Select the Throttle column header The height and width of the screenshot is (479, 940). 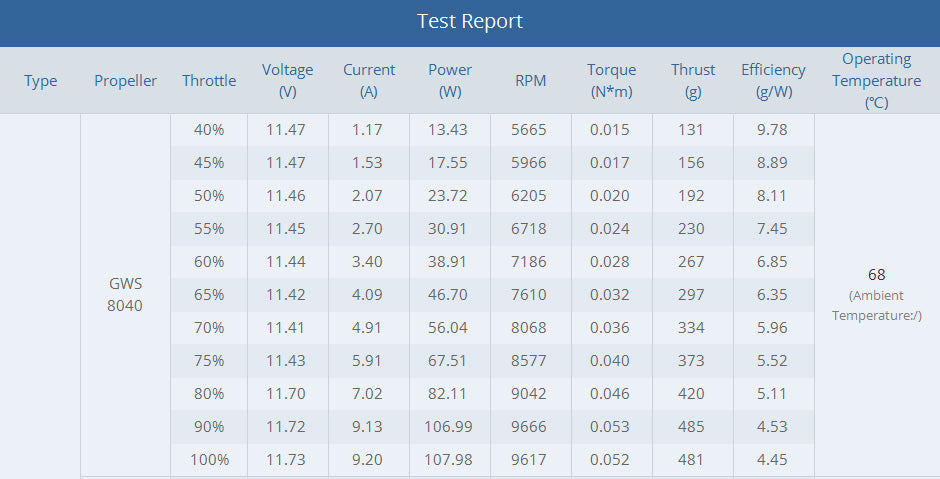click(209, 81)
